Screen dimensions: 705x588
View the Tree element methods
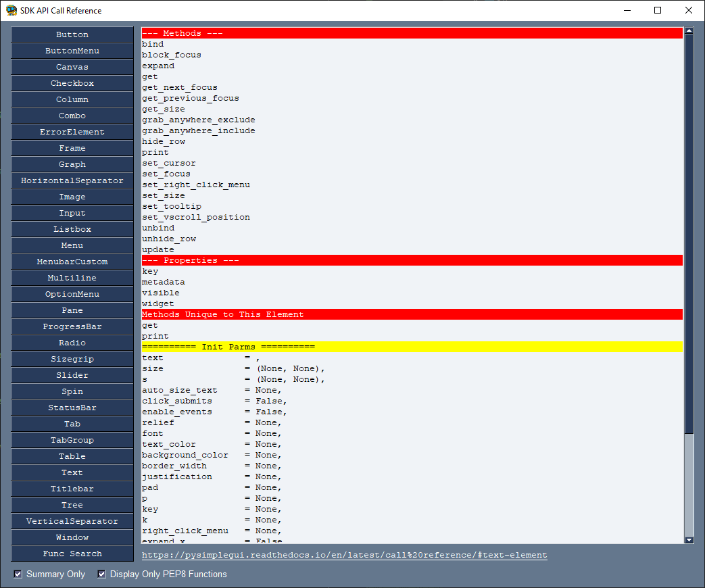coord(72,504)
